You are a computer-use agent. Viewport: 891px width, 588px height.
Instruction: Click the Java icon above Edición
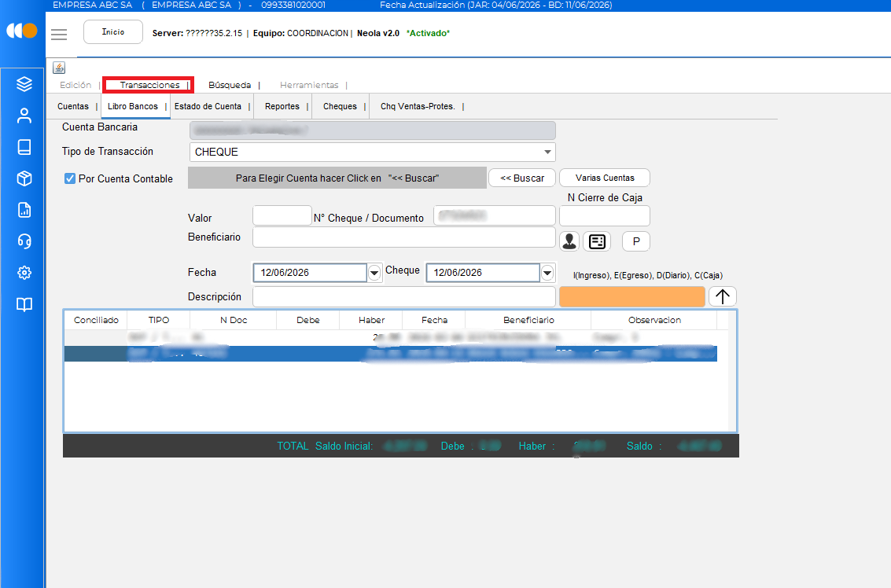point(59,68)
